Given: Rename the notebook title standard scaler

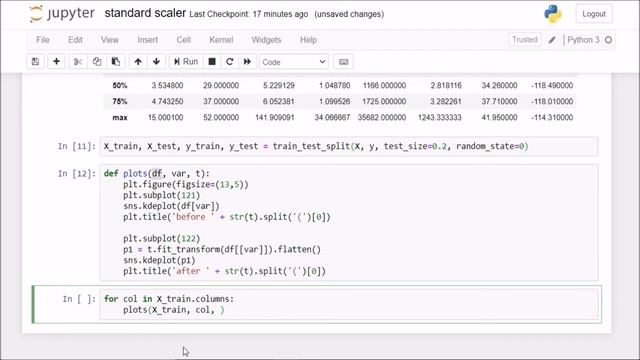Looking at the screenshot, I should tap(145, 13).
